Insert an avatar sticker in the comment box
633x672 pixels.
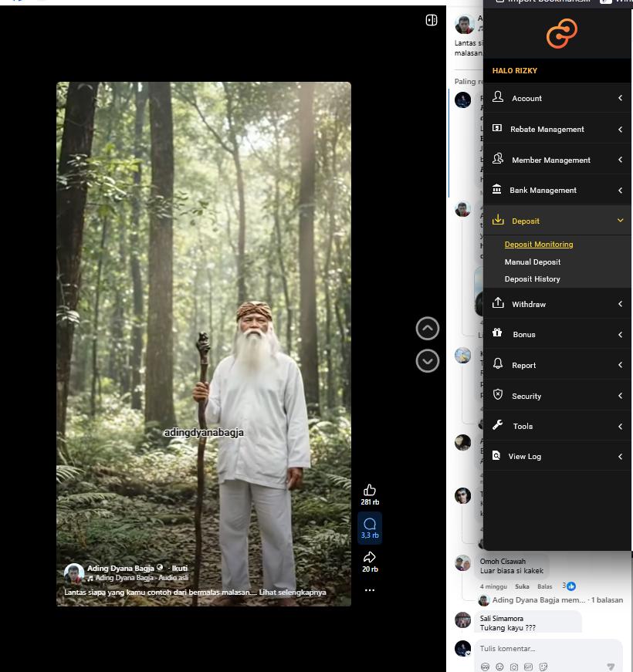click(485, 667)
